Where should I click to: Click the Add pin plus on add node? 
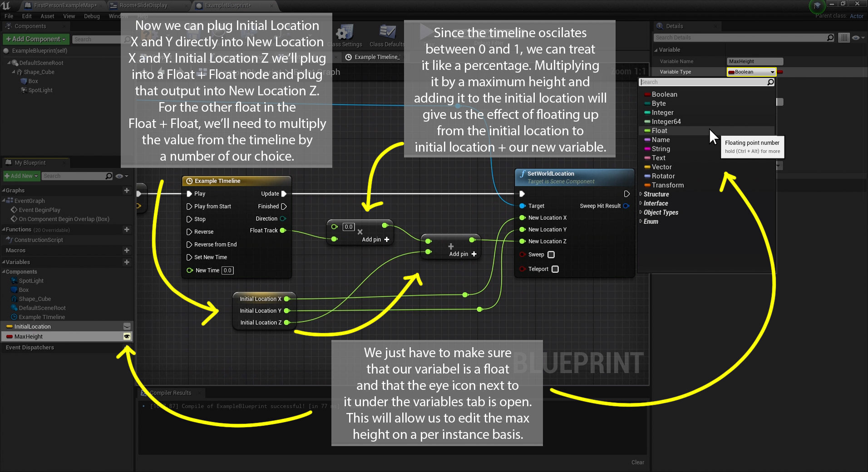point(474,254)
